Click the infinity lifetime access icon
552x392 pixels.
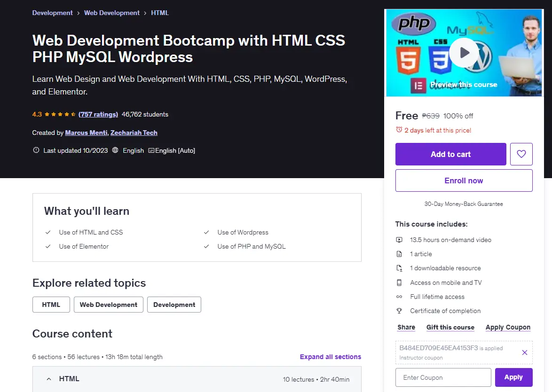click(399, 297)
